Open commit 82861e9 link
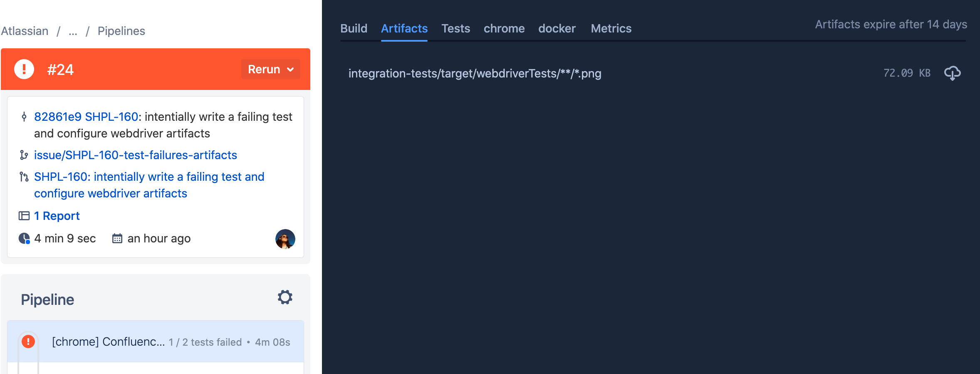 pos(57,117)
